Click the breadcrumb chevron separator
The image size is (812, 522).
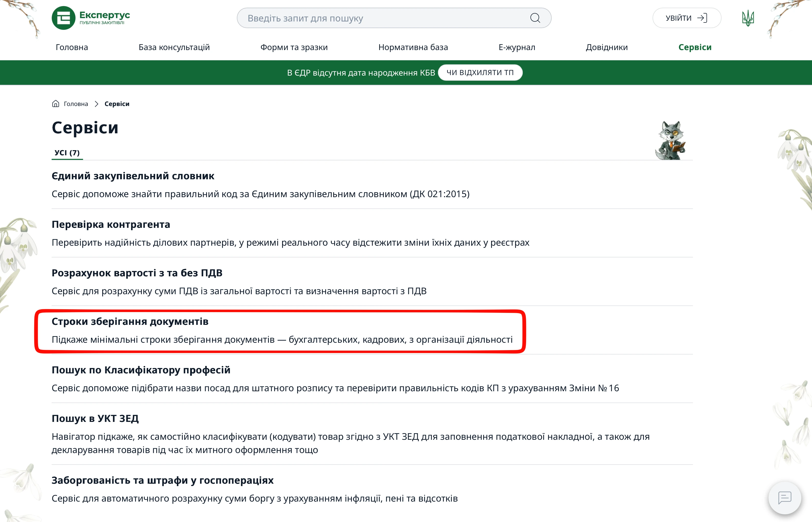click(x=97, y=103)
